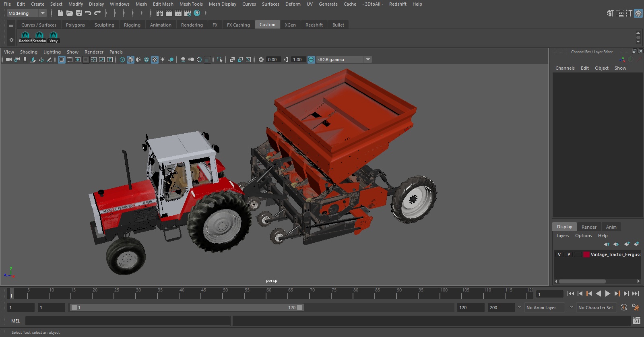Click the Standard shelf button
The height and width of the screenshot is (337, 644).
tap(39, 37)
